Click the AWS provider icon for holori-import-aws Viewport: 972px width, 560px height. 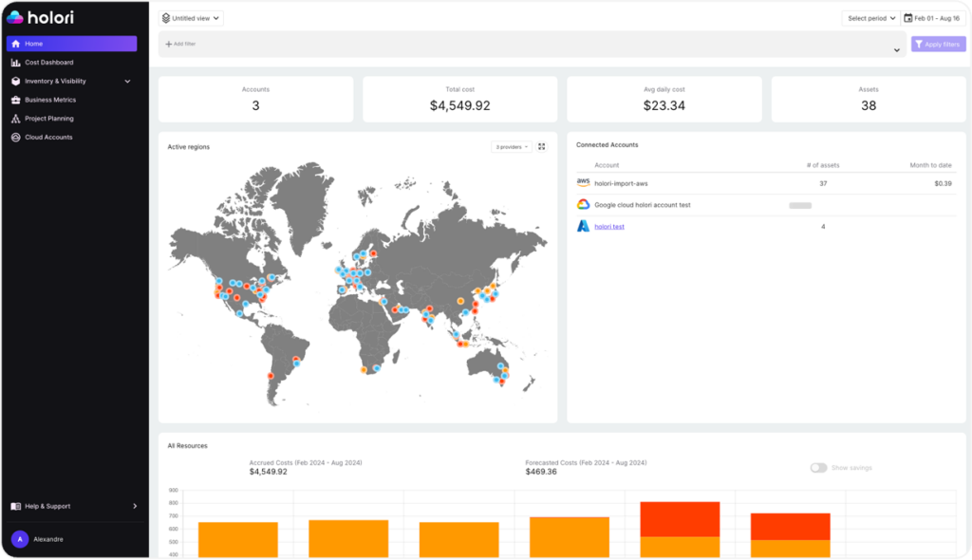[x=582, y=182]
